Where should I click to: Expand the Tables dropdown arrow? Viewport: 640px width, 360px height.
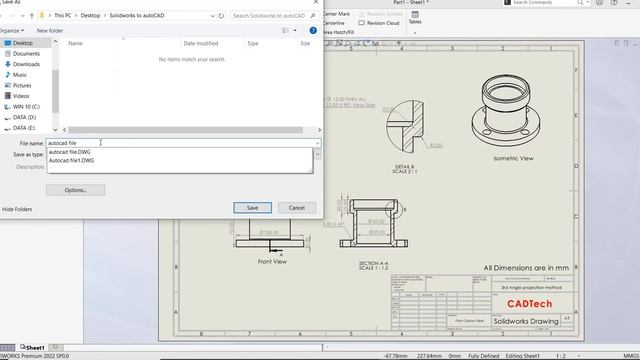pos(415,33)
